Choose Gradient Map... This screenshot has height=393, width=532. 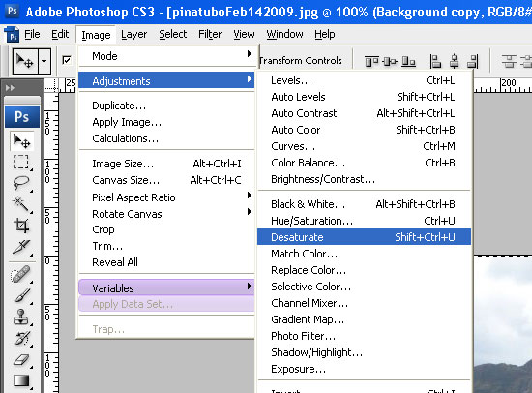(364, 319)
